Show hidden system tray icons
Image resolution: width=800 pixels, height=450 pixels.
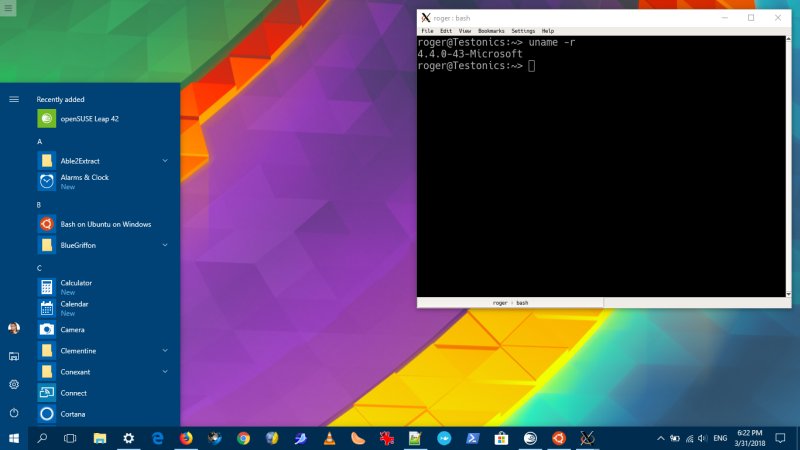click(x=661, y=438)
